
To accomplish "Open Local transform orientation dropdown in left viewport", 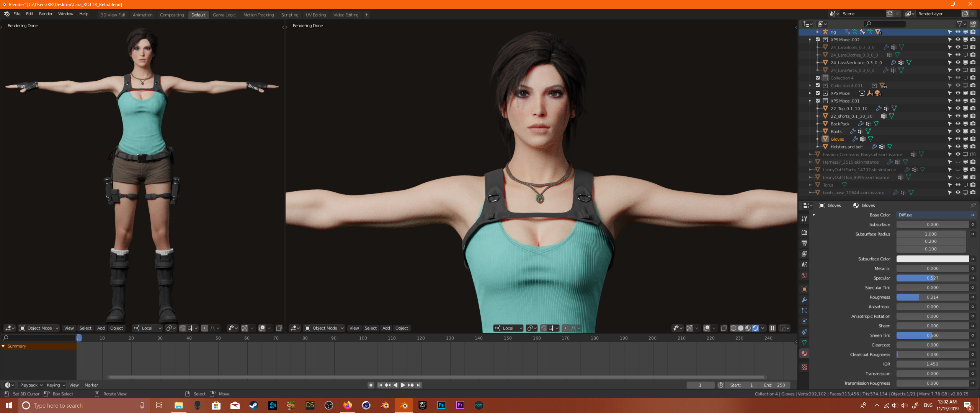I will point(147,328).
